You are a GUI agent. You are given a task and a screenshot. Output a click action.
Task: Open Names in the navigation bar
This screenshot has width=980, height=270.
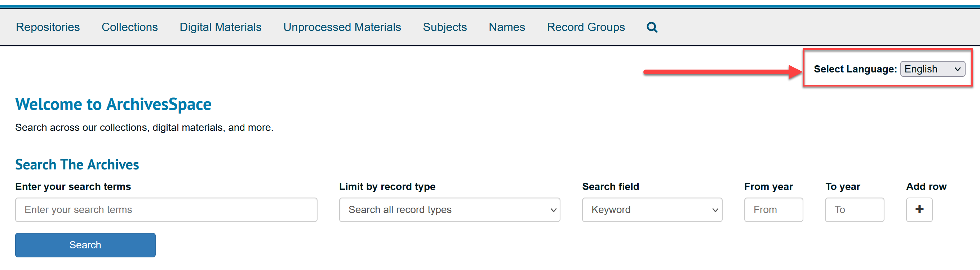507,27
